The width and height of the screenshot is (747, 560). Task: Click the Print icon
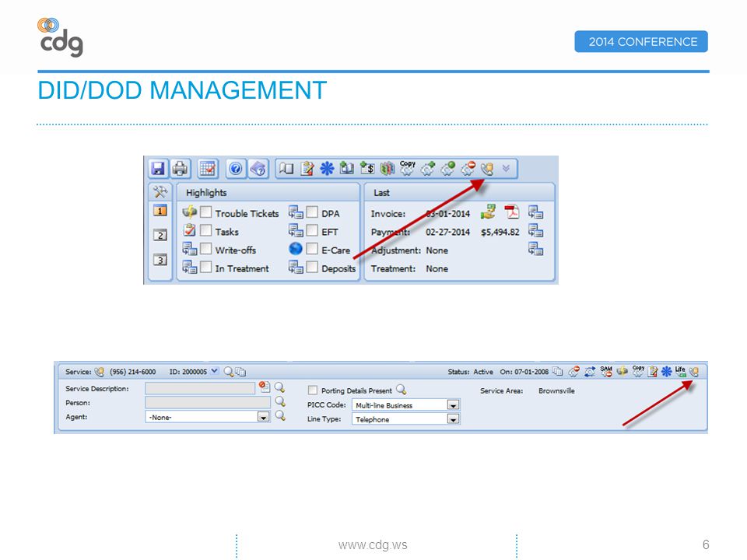point(180,168)
